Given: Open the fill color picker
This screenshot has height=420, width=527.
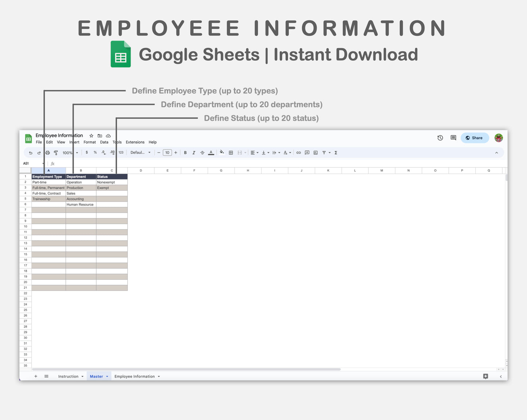Looking at the screenshot, I should click(222, 152).
